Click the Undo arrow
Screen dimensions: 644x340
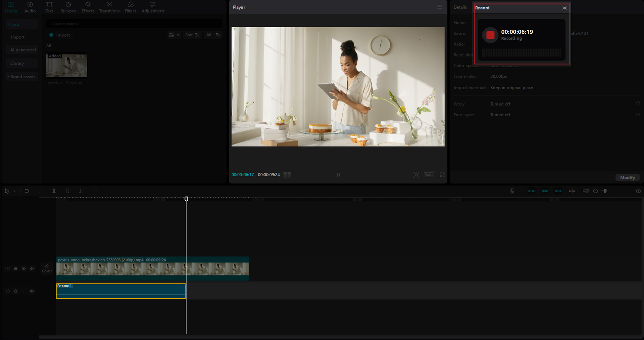27,191
